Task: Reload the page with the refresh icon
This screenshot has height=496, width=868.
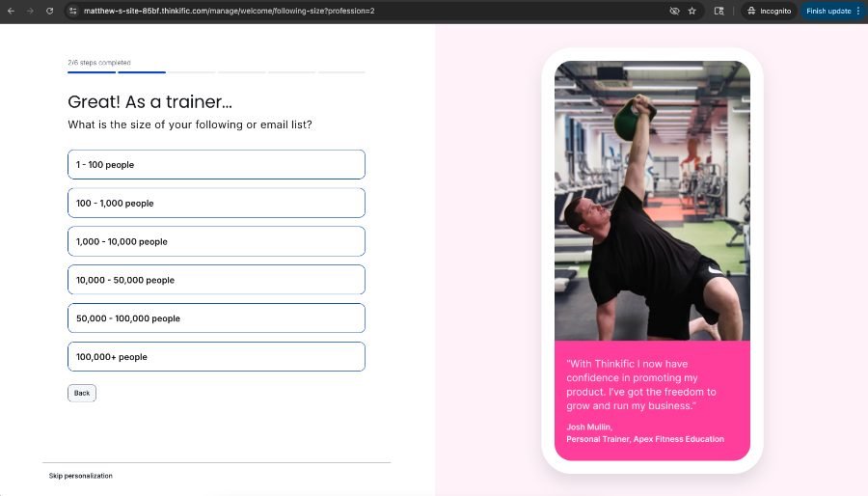Action: [50, 11]
